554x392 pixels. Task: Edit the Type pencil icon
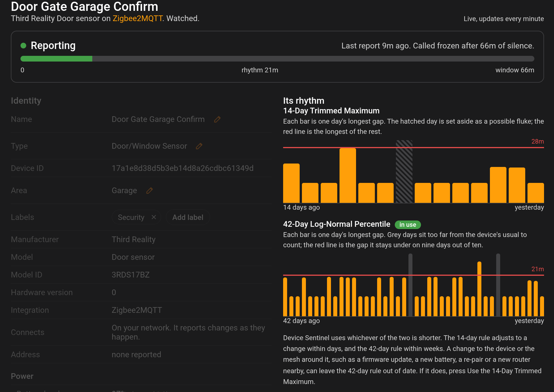199,146
